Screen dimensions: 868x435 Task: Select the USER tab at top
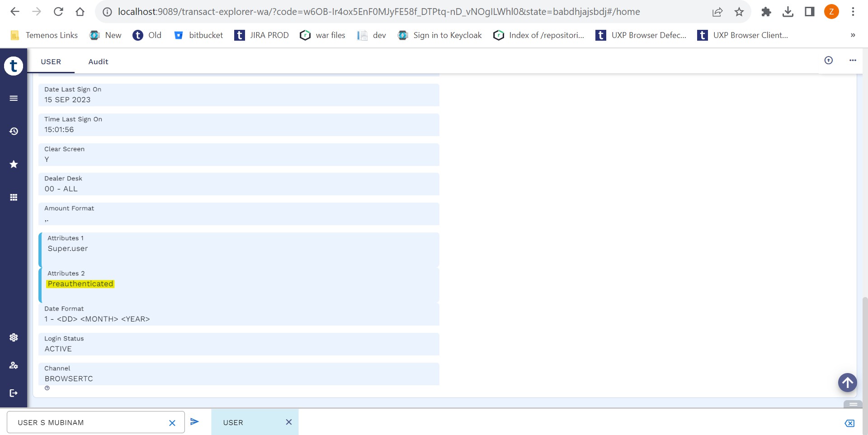coord(51,62)
